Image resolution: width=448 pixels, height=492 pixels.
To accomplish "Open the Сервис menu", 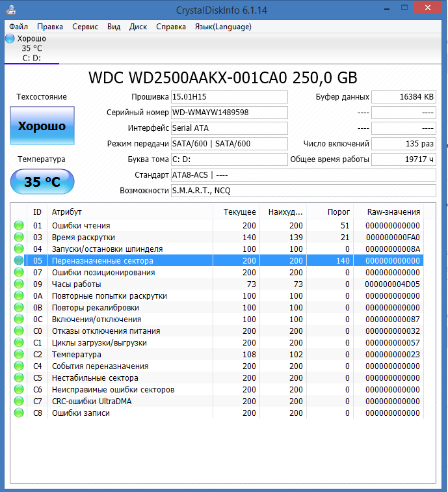I will [x=85, y=27].
